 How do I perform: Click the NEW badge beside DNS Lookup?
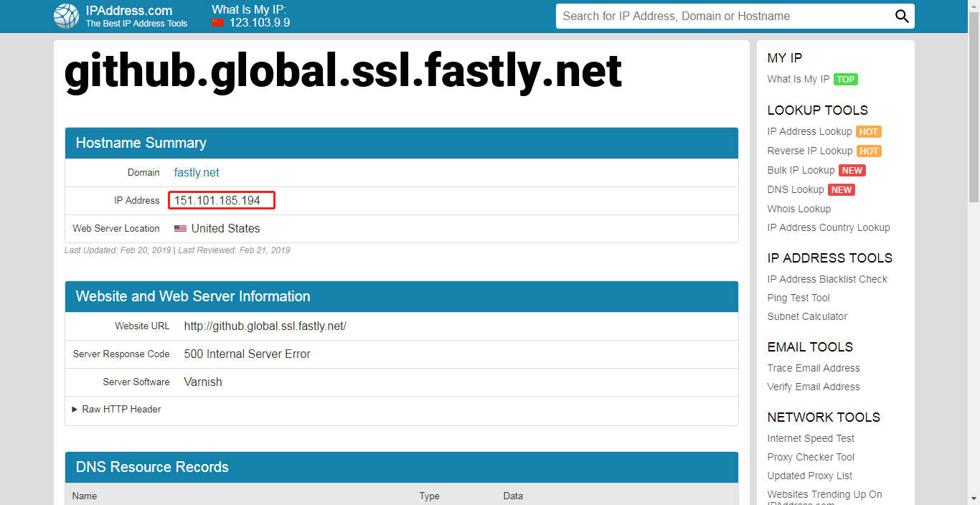(842, 190)
